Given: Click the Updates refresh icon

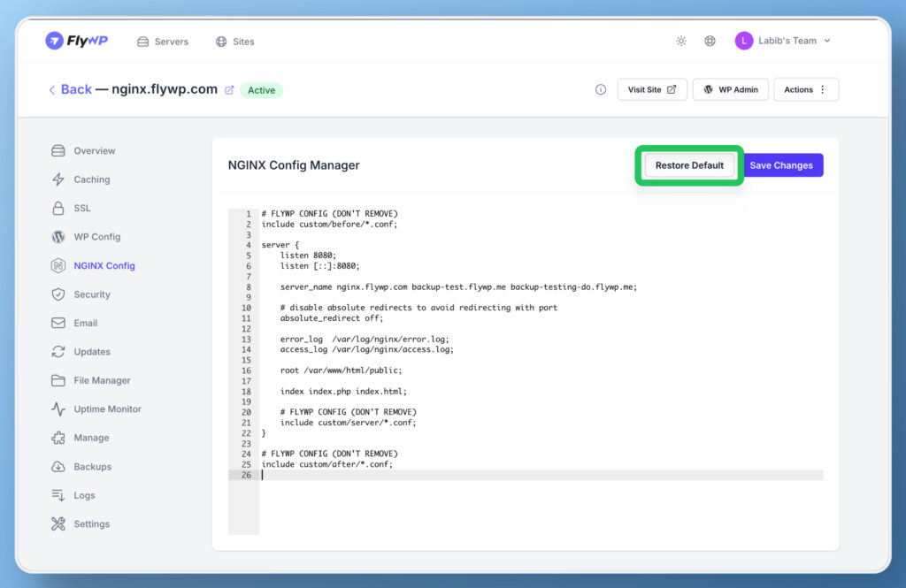Looking at the screenshot, I should 58,352.
